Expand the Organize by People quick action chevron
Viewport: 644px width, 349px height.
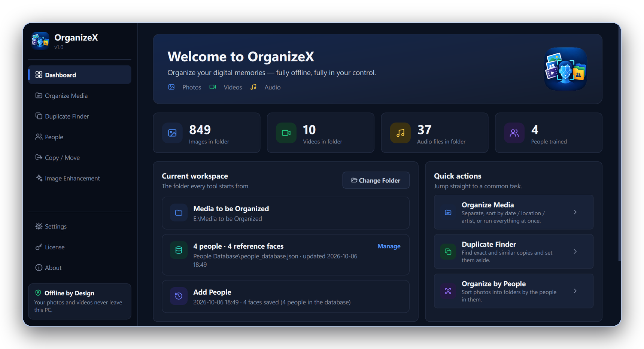coord(575,291)
